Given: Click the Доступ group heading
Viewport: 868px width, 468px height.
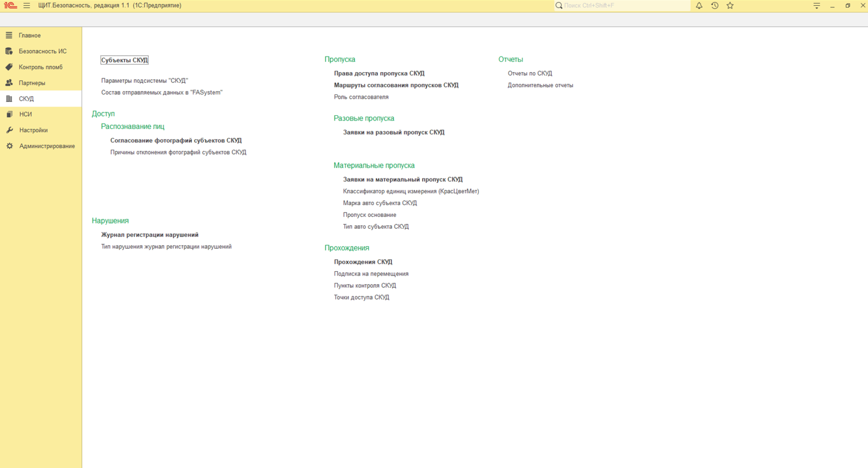Looking at the screenshot, I should tap(103, 114).
